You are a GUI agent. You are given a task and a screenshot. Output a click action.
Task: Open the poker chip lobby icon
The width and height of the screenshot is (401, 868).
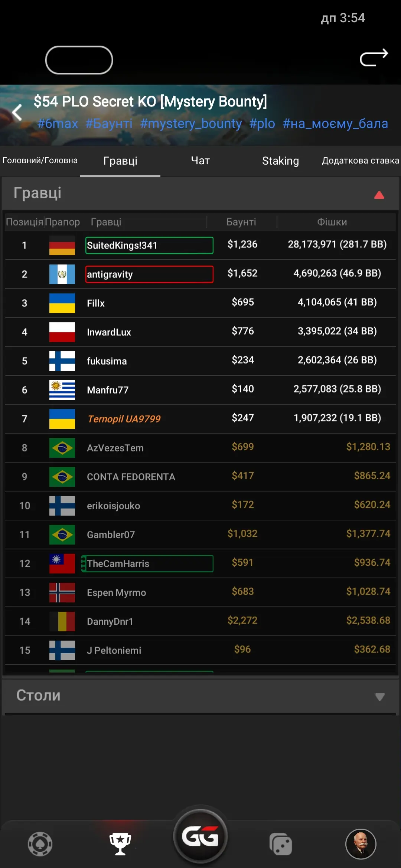click(x=40, y=844)
